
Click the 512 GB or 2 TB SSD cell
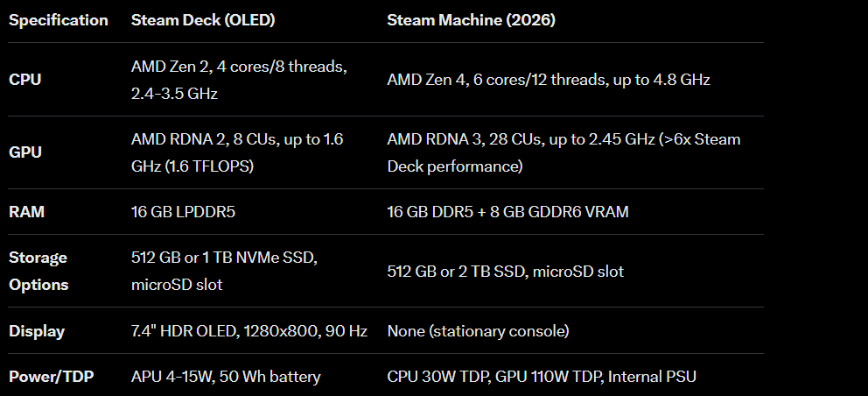[506, 272]
